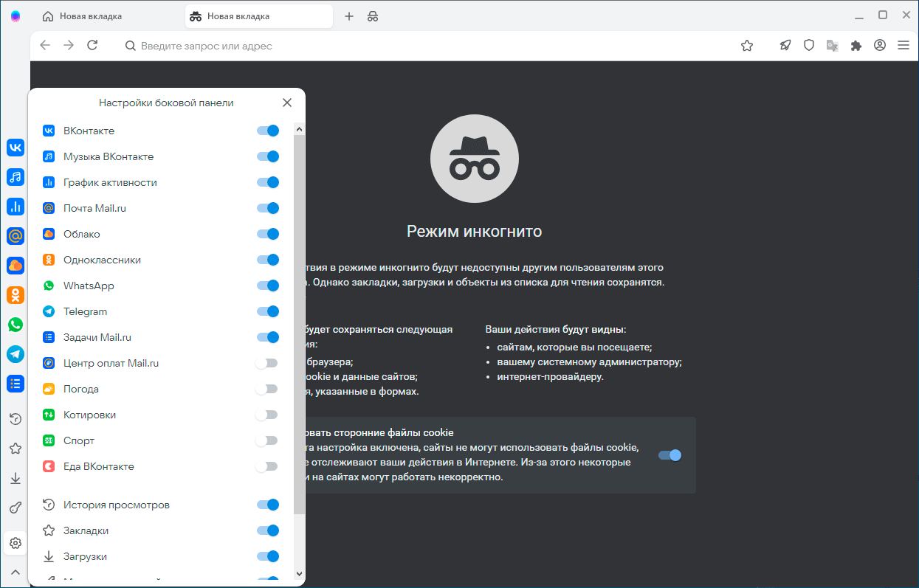
Task: Focus the address search field
Action: (x=428, y=46)
